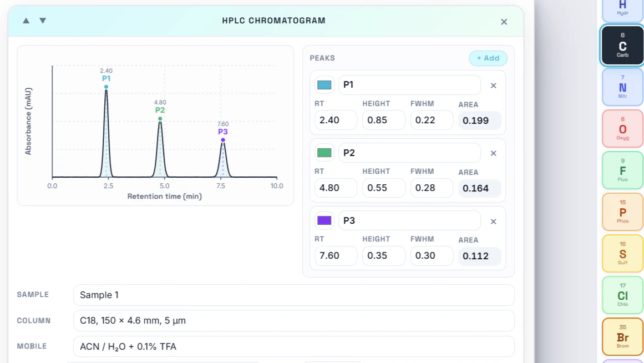Click the P3 FWHM field showing 0.30
This screenshot has width=644, height=363.
(432, 256)
